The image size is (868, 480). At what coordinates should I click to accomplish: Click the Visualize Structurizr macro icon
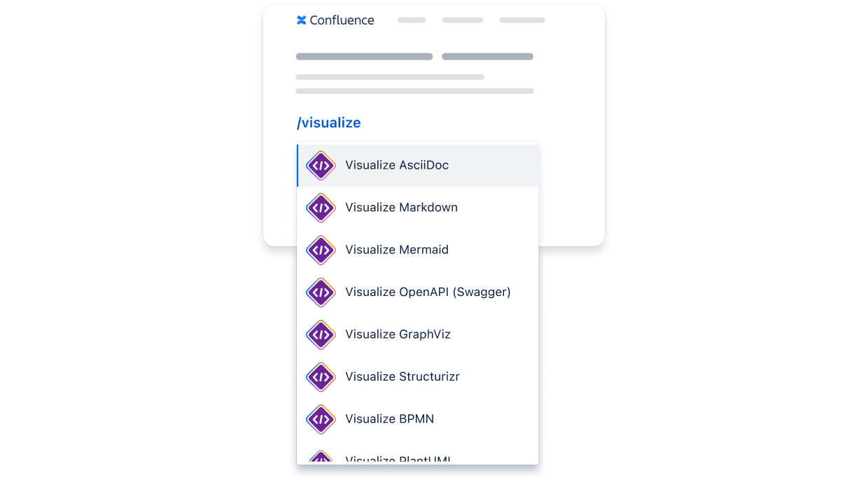321,377
